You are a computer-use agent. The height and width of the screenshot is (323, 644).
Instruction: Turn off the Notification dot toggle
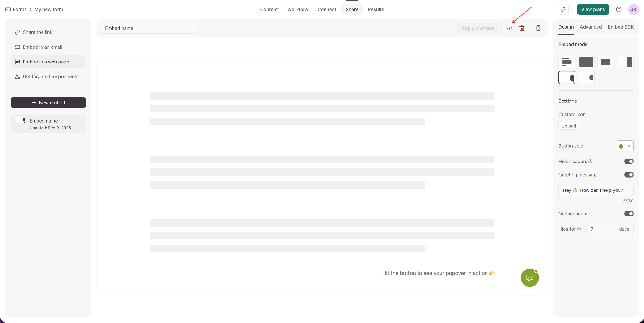tap(629, 214)
